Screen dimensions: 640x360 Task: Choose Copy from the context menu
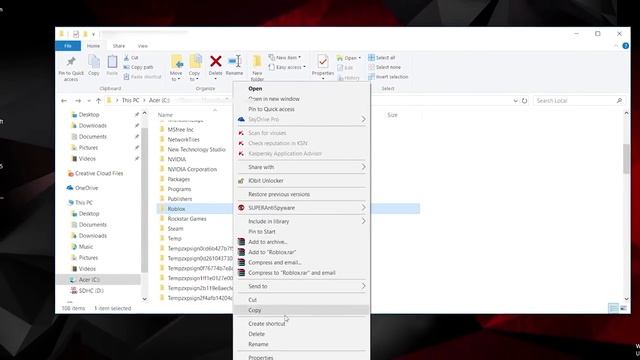click(301, 310)
